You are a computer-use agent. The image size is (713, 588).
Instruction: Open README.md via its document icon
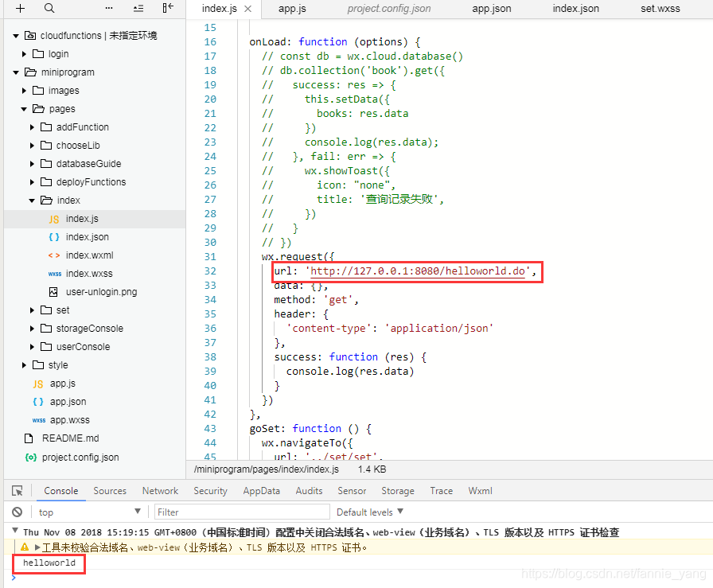click(x=29, y=438)
